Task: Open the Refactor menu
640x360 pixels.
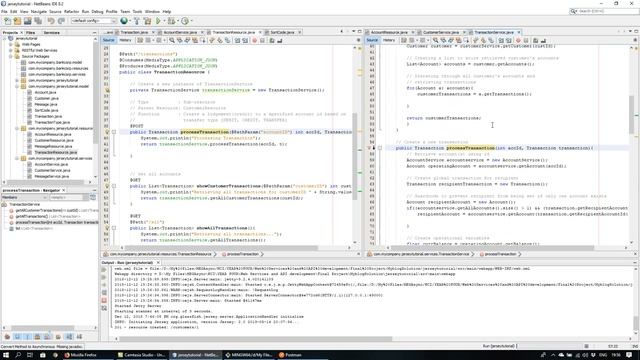Action: (x=71, y=12)
